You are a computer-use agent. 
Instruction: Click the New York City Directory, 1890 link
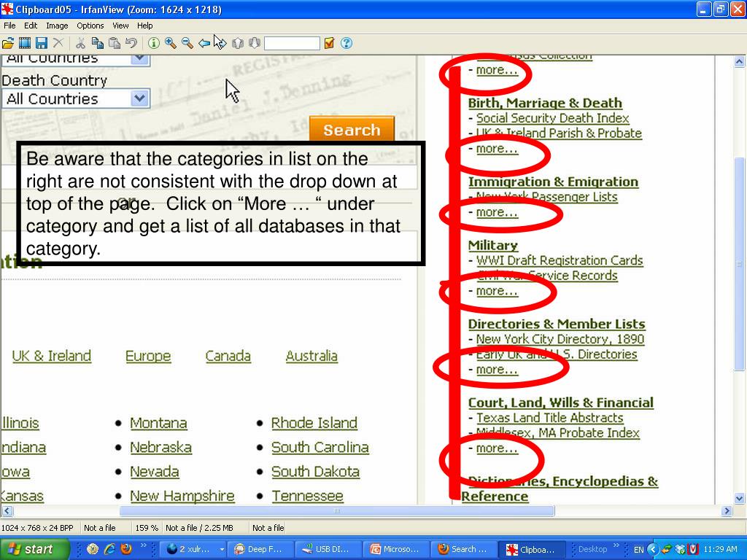560,339
